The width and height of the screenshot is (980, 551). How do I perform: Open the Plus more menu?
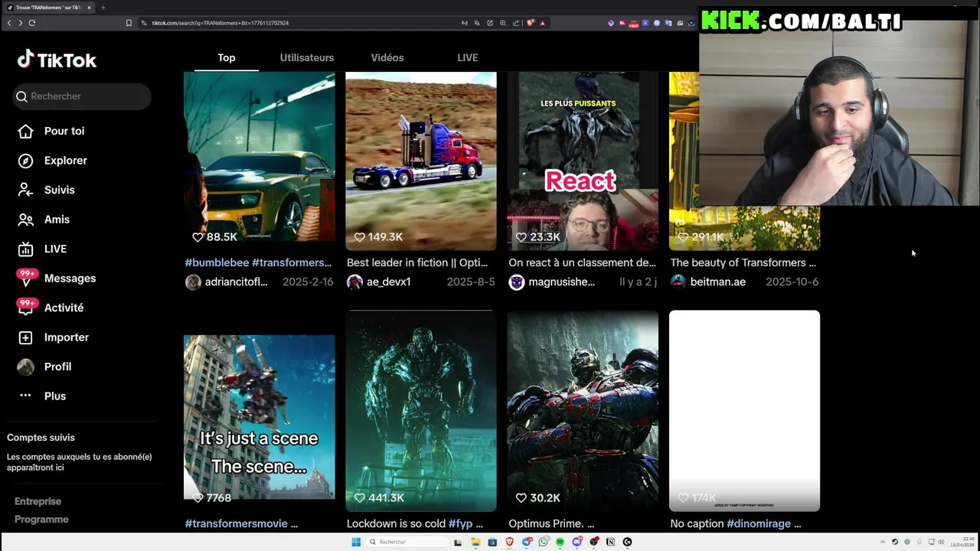(x=43, y=396)
